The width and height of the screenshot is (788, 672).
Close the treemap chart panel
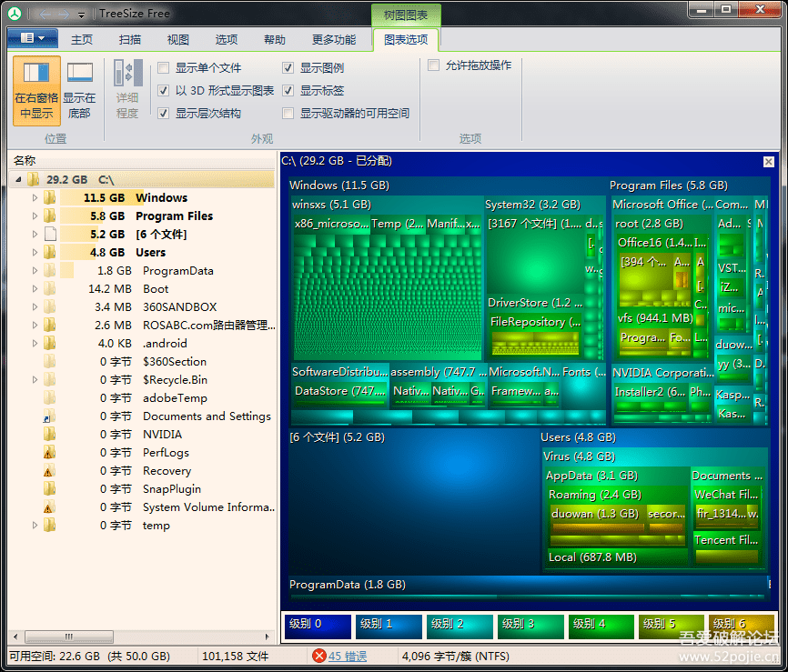[769, 161]
